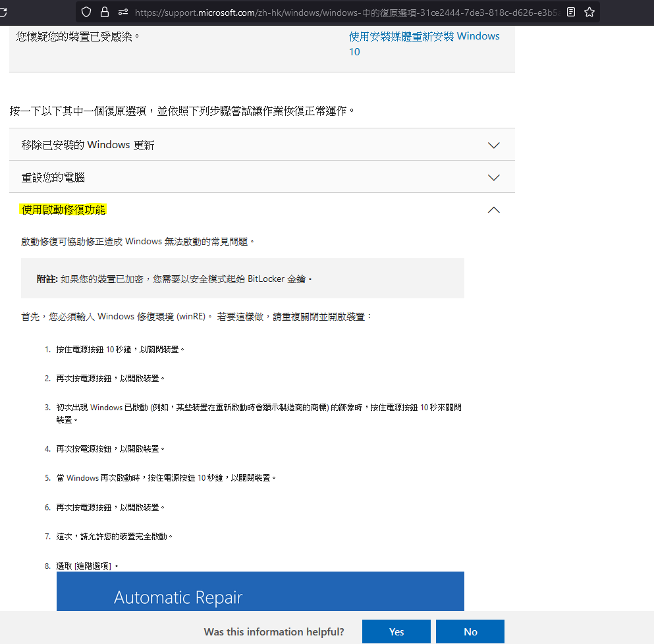Viewport: 654px width, 644px height.
Task: Click the up chevron beside 使用啟動修復功能
Action: [494, 210]
